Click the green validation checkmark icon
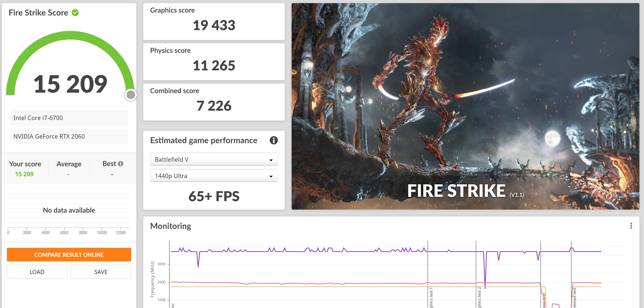Screen dimensions: 644x308 click(75, 13)
